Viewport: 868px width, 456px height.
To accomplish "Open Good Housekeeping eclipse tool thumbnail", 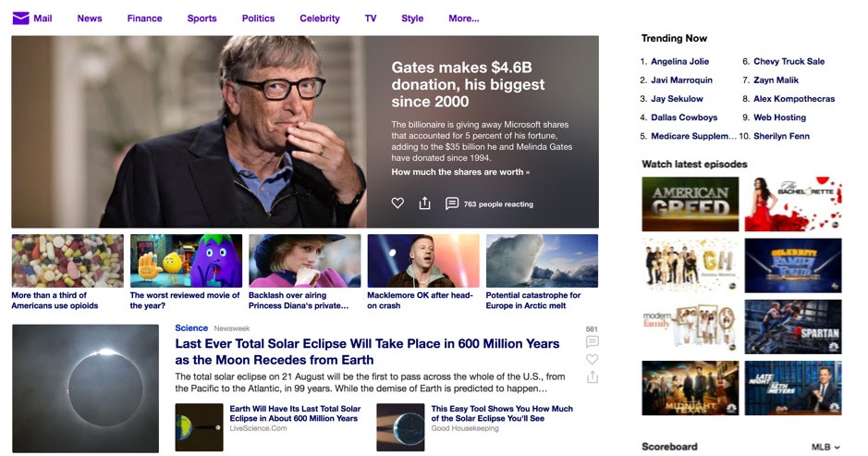I will click(x=400, y=427).
